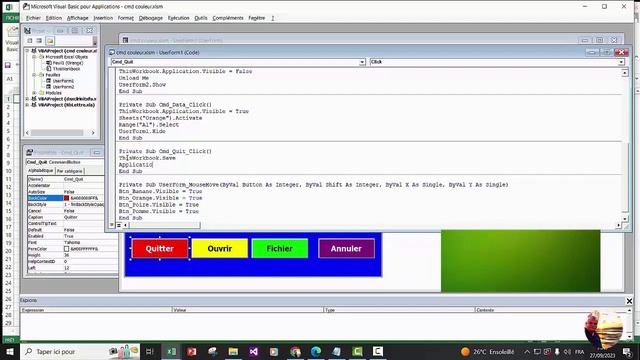Expand the Modules folder node
This screenshot has width=640, height=360.
click(34, 93)
